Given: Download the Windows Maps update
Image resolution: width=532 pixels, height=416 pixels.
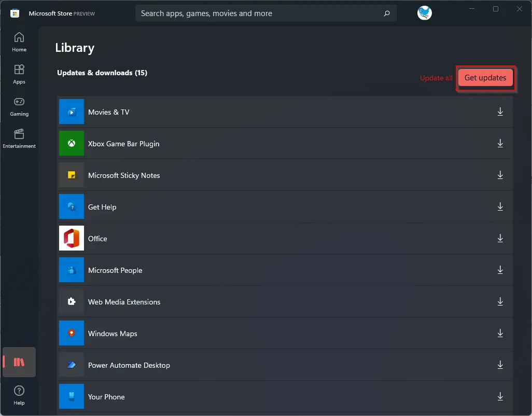Looking at the screenshot, I should (500, 333).
